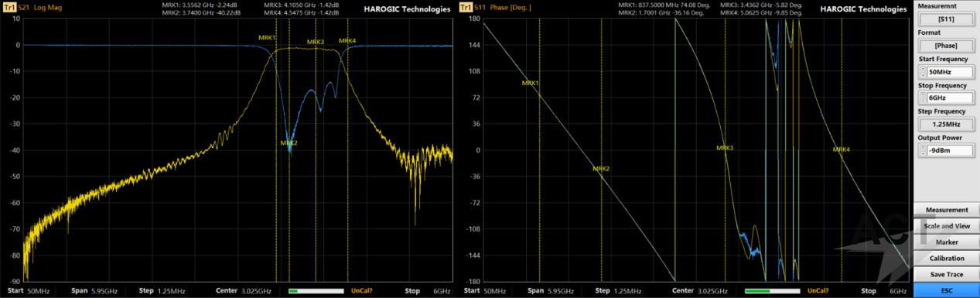The height and width of the screenshot is (298, 980).
Task: Select MRK1 marker on the S21 plot
Action: pos(268,37)
